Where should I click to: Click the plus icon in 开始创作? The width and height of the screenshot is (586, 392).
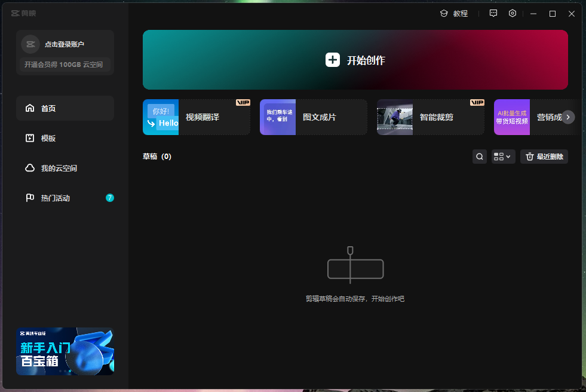[x=333, y=60]
